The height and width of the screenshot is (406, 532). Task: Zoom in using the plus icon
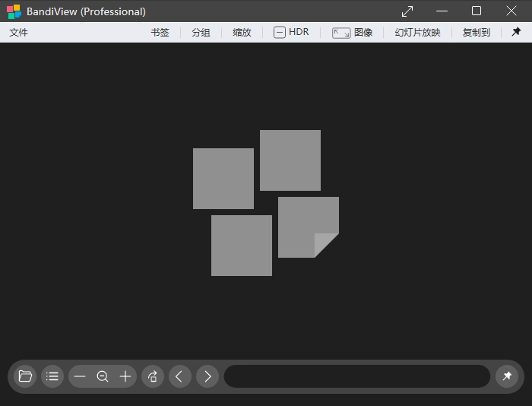pyautogui.click(x=125, y=376)
